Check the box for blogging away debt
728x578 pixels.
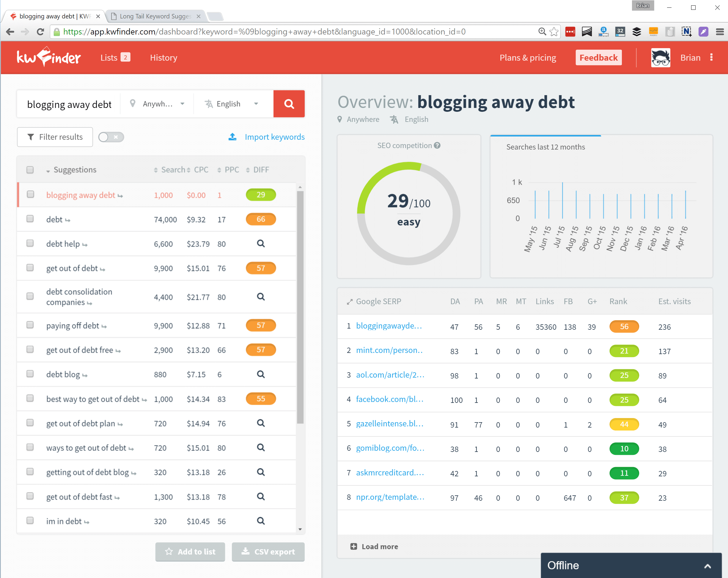pyautogui.click(x=30, y=194)
